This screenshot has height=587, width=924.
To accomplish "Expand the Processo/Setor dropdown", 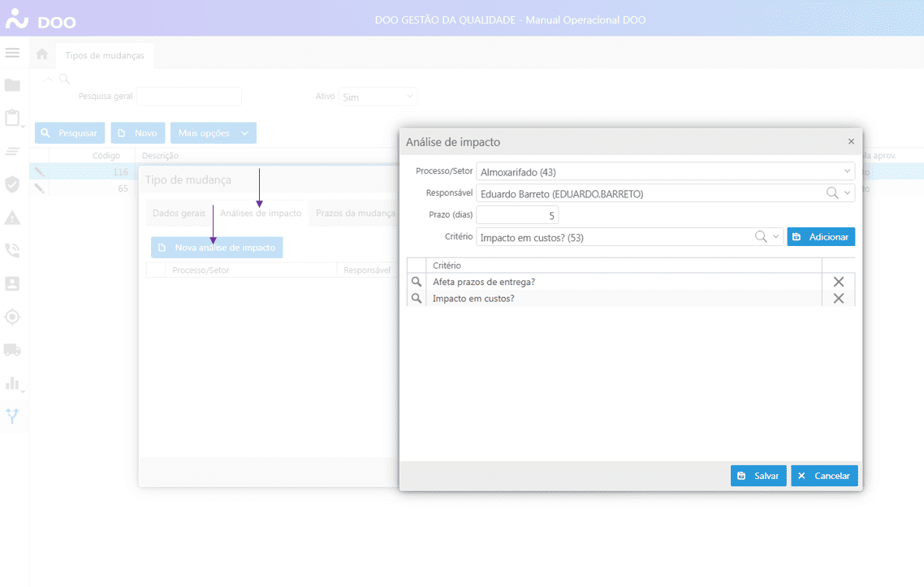I will coord(848,171).
